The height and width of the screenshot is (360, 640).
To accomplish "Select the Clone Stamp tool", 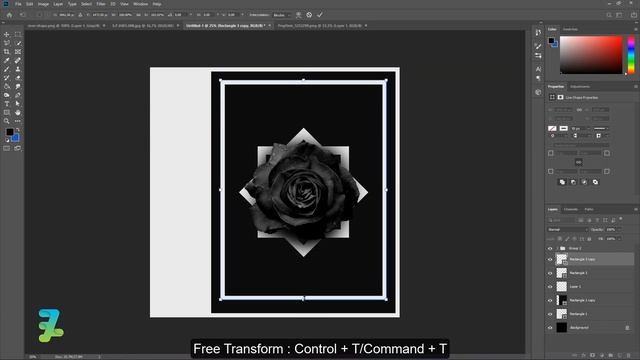I will pos(18,69).
